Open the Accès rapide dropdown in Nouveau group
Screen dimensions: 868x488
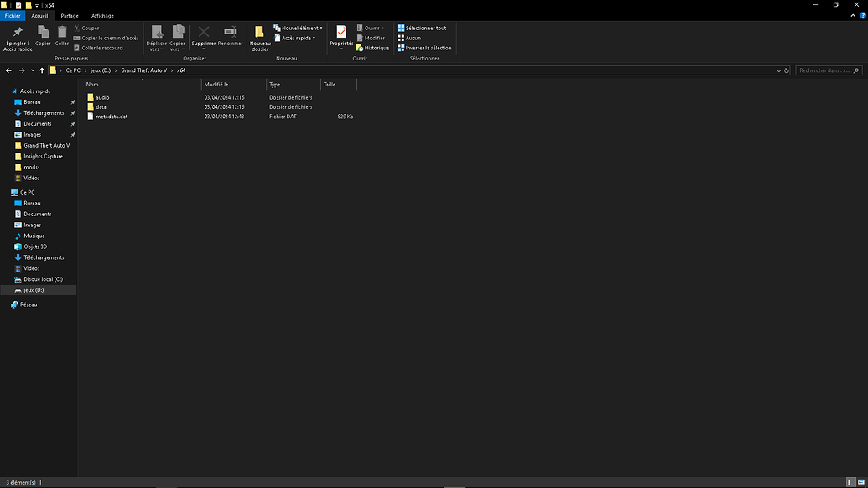296,38
